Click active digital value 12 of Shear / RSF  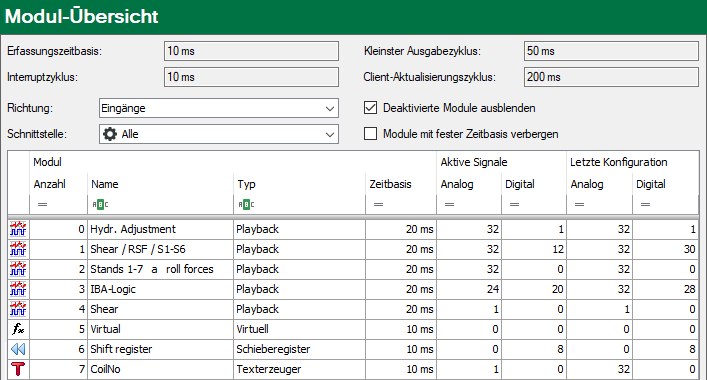coord(534,249)
